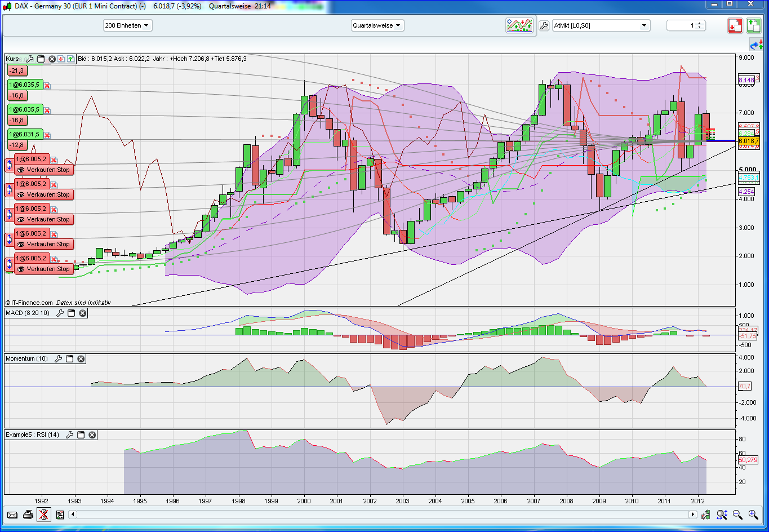Open the 200 Einheiten dropdown
769x532 pixels.
[x=127, y=25]
